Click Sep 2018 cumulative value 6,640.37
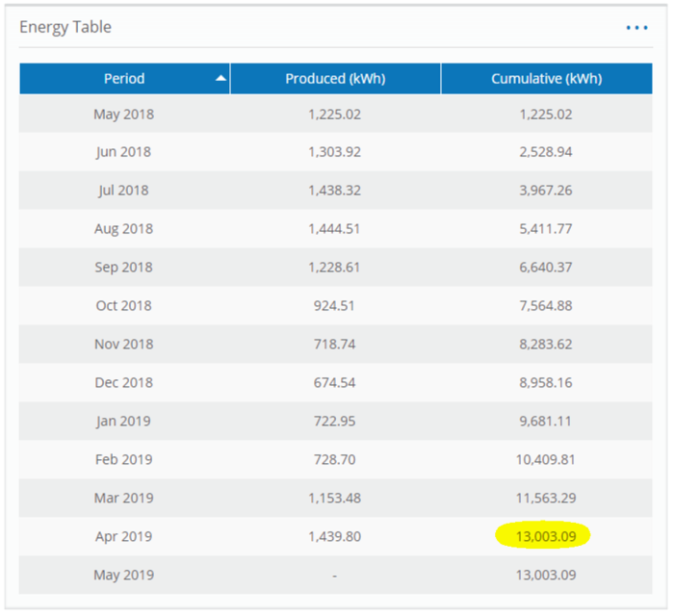Screen dimensions: 674x616 coord(545,268)
